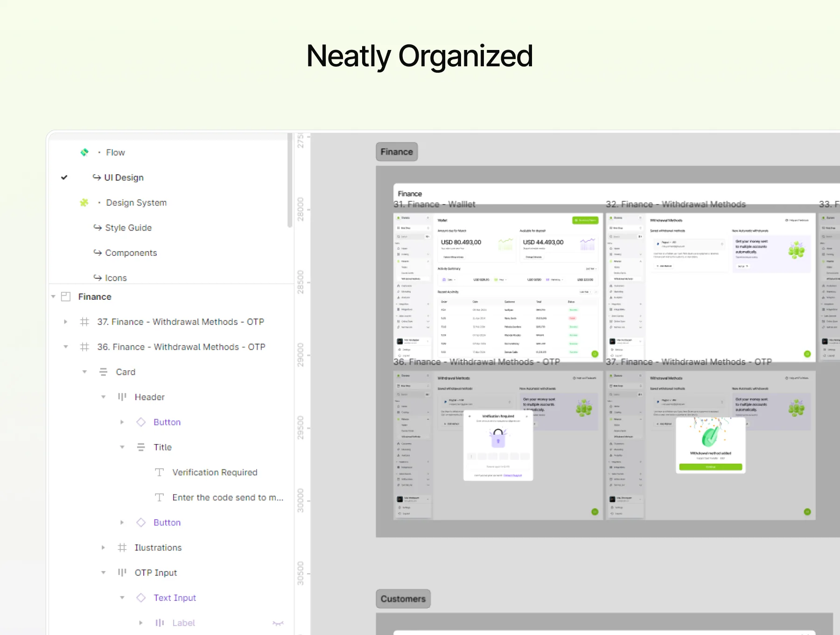Click the Verification Required modal on canvas

click(498, 445)
